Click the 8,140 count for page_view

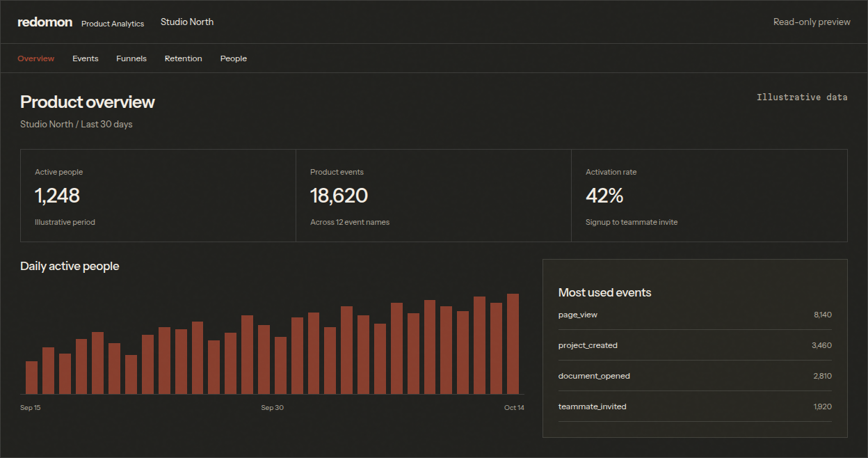[x=823, y=315]
